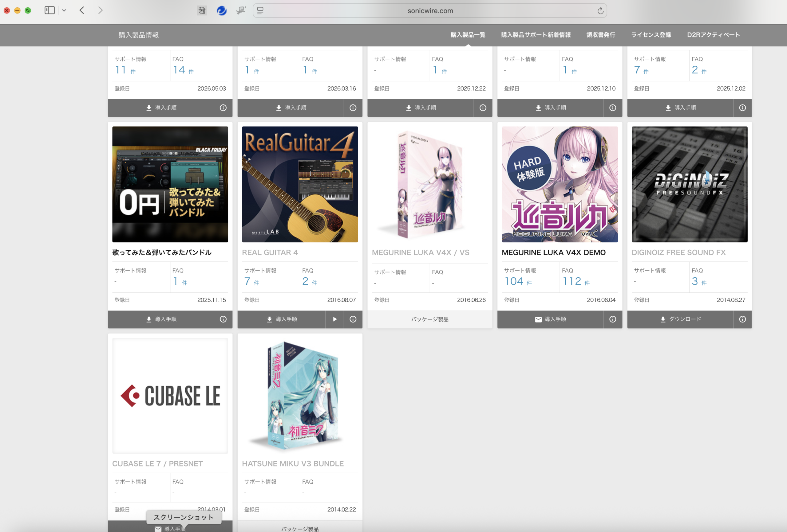
Task: Open RealGuitar 4 product thumbnail
Action: 300,184
